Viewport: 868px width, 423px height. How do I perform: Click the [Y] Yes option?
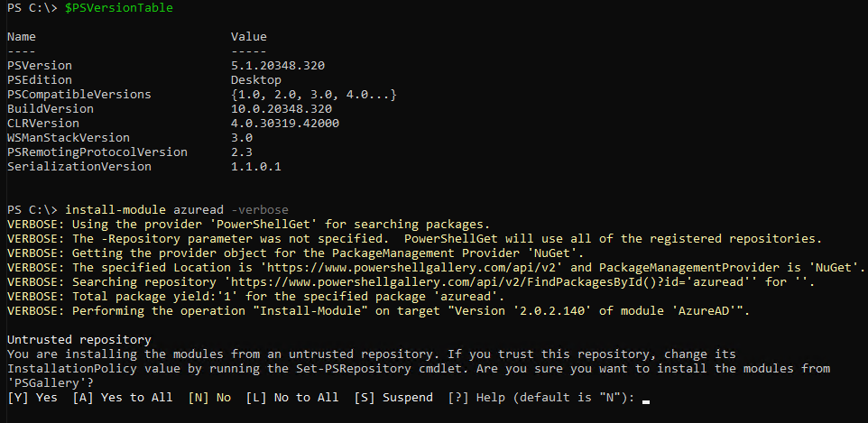(x=32, y=398)
